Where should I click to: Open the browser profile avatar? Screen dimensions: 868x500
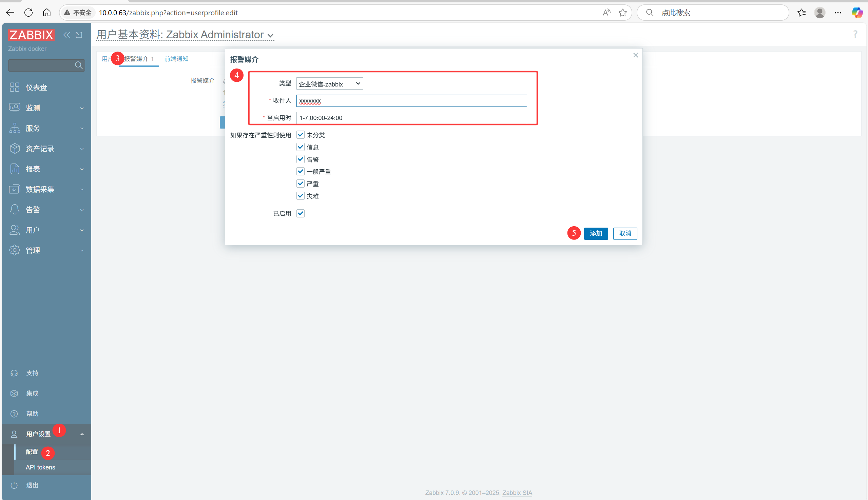point(819,13)
